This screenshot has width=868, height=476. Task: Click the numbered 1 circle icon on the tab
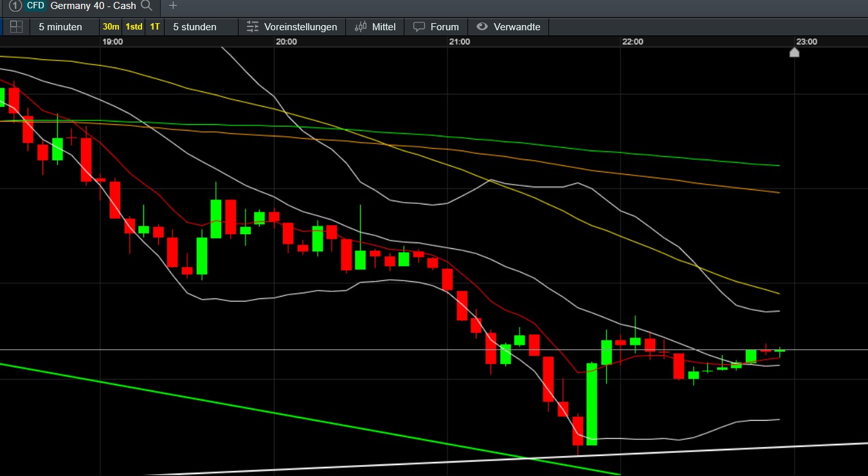tap(15, 6)
